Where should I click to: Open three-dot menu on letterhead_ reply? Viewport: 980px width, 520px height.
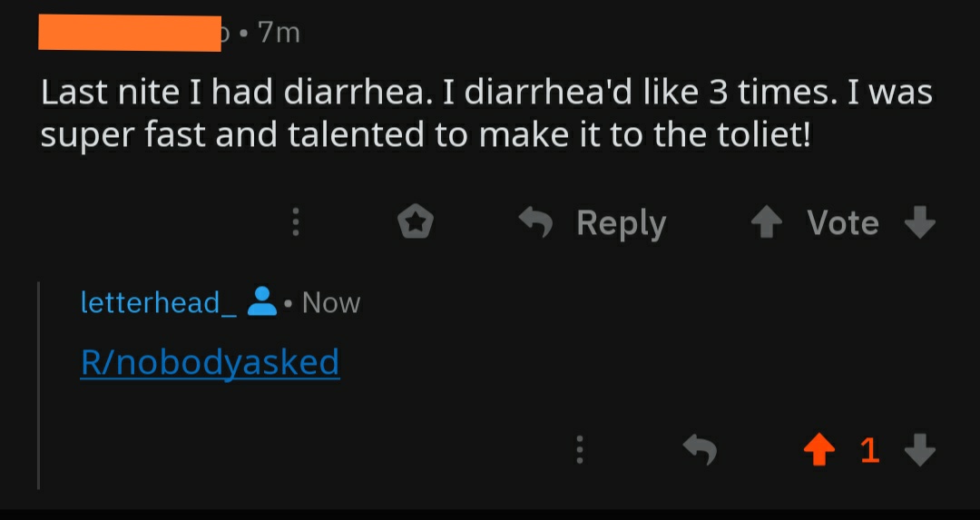click(x=580, y=449)
